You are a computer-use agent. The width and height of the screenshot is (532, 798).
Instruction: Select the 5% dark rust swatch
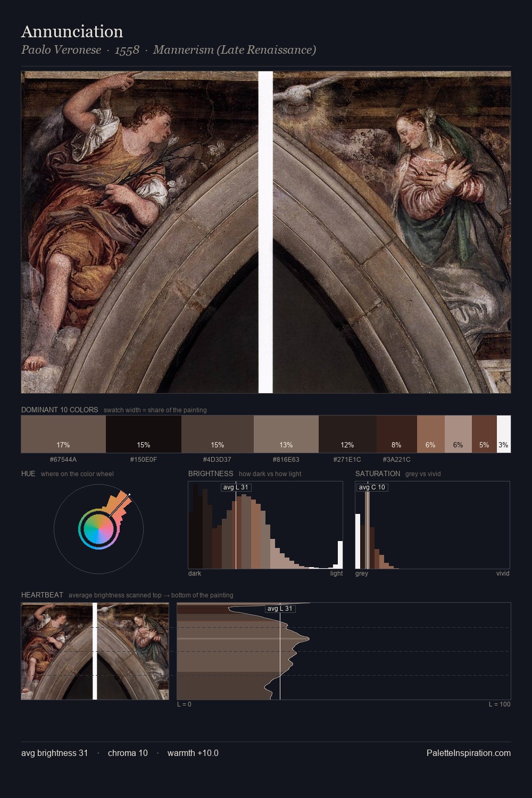[x=484, y=434]
